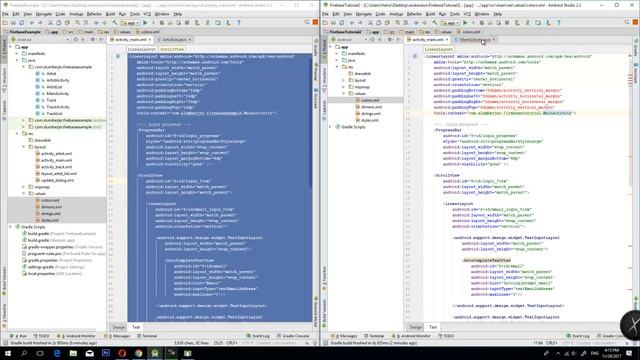Image resolution: width=640 pixels, height=360 pixels.
Task: Open File Explorer from taskbar
Action: click(x=73, y=353)
